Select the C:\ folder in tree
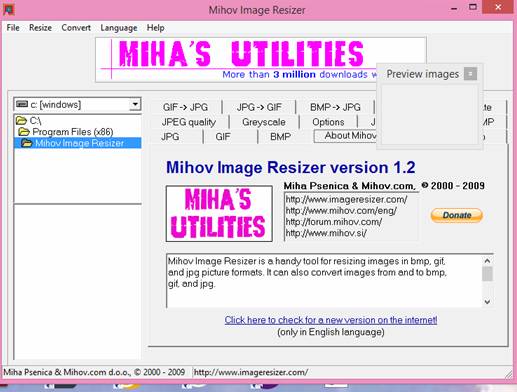This screenshot has width=517, height=392. pyautogui.click(x=35, y=120)
